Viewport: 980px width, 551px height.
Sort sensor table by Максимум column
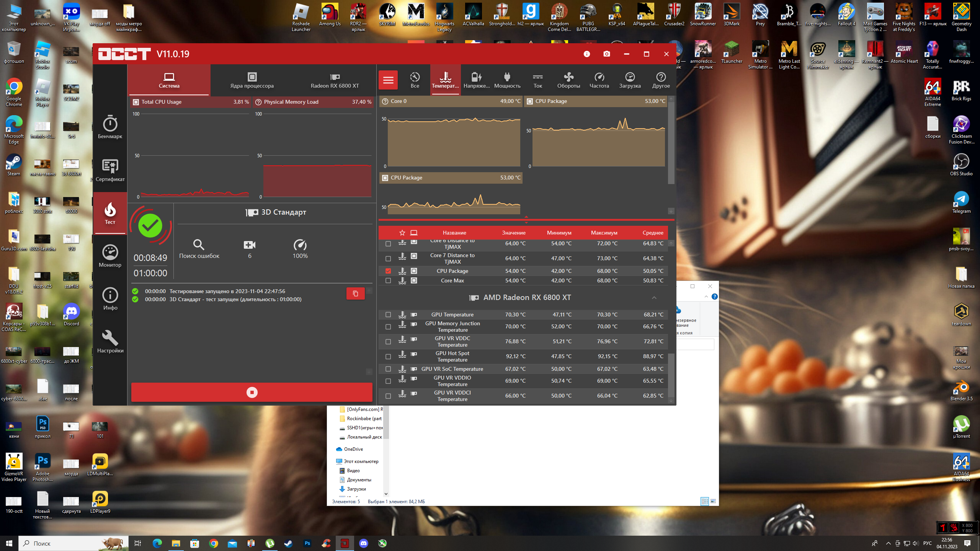(x=604, y=233)
